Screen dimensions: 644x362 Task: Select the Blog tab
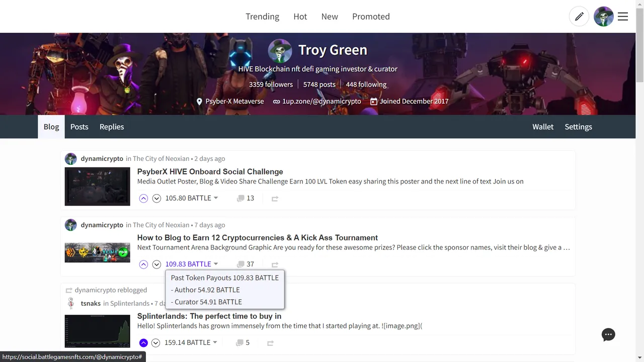(x=51, y=127)
